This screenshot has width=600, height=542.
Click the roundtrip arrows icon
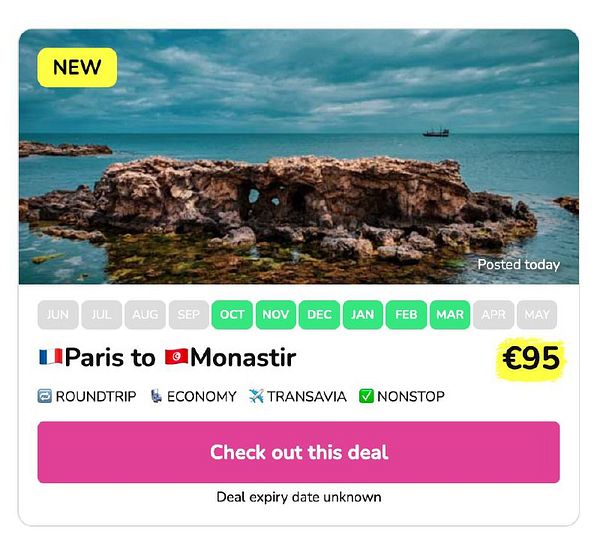point(44,396)
